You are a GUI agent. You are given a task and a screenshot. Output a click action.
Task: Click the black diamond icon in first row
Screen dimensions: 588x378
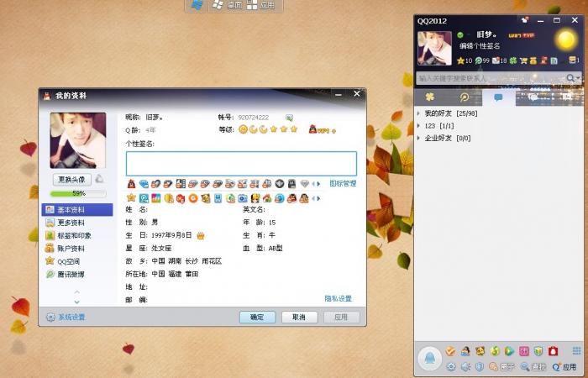[x=280, y=184]
